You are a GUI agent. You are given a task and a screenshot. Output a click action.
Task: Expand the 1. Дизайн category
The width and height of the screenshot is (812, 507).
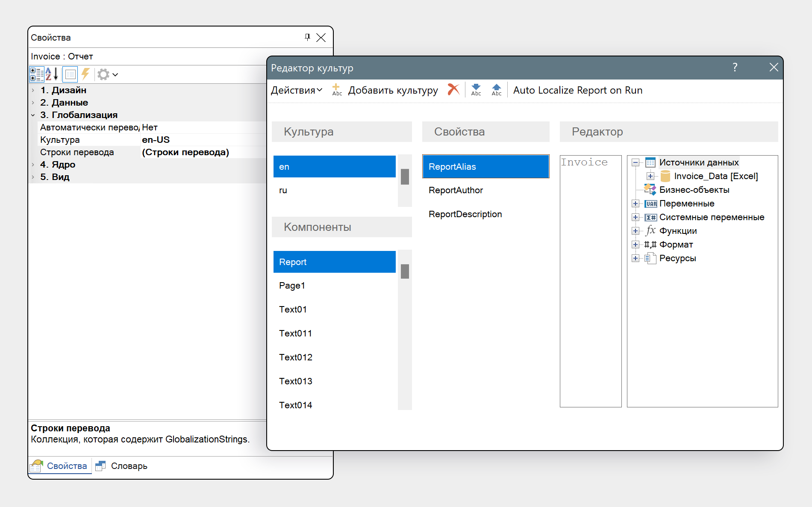pyautogui.click(x=33, y=90)
